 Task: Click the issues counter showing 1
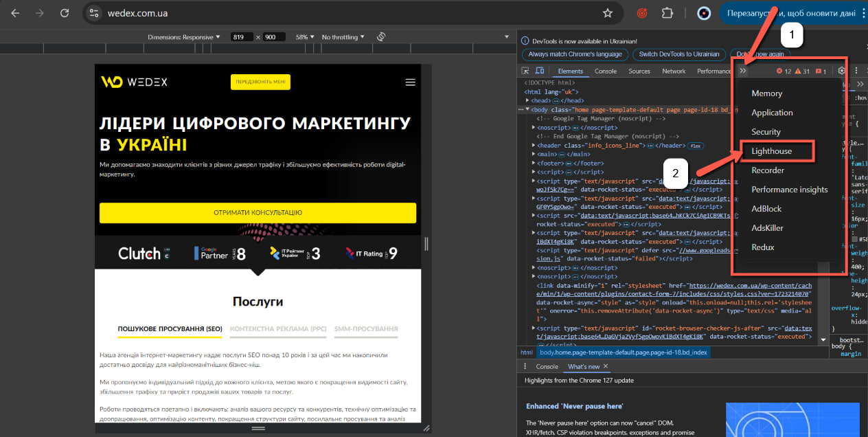coord(821,71)
